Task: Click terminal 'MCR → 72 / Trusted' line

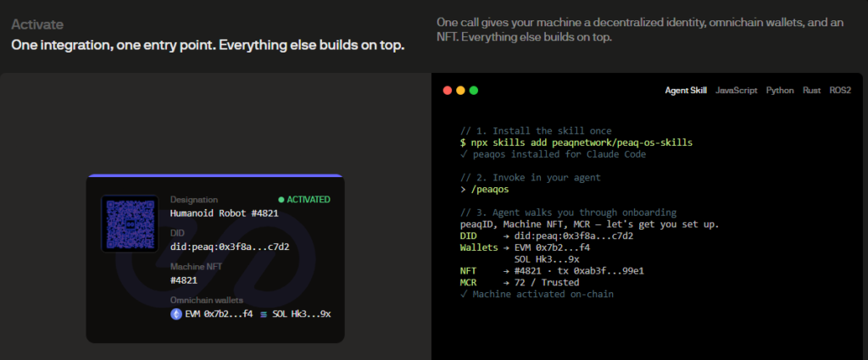Action: click(520, 283)
